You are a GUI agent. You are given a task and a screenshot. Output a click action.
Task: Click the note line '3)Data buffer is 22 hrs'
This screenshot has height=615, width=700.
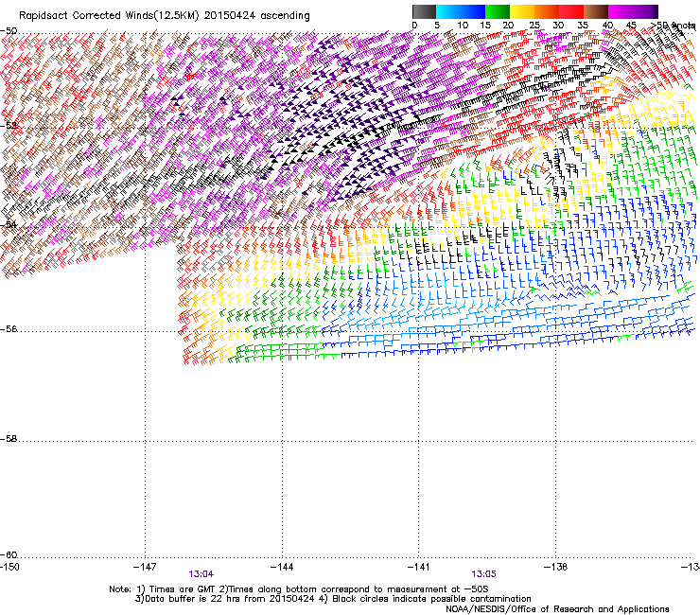click(x=333, y=599)
